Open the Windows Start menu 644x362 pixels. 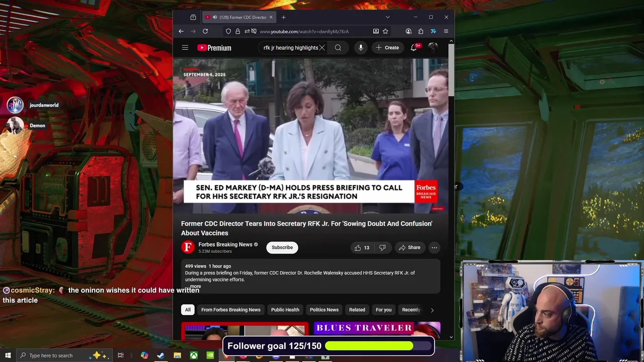[x=8, y=355]
